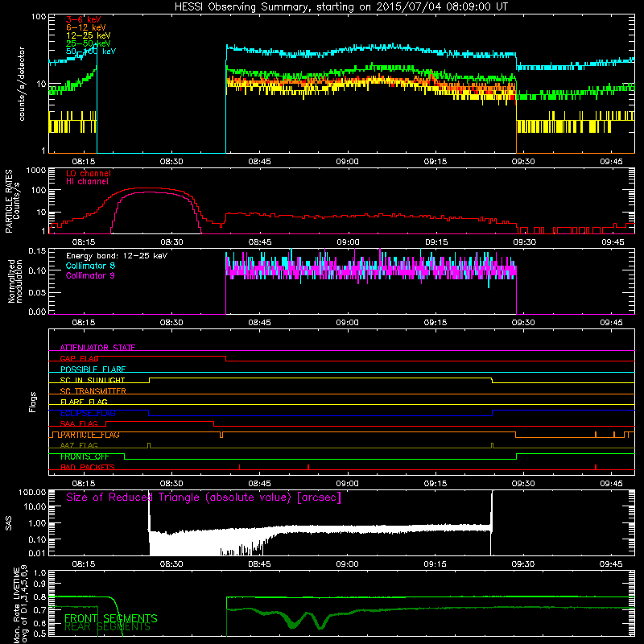
Task: Click the Flags panel axis label
Action: coord(33,402)
